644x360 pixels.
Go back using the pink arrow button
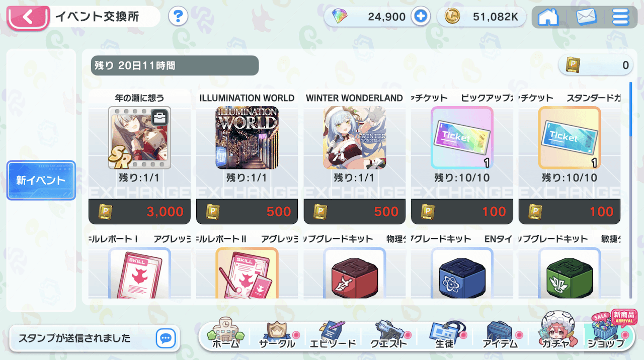28,18
